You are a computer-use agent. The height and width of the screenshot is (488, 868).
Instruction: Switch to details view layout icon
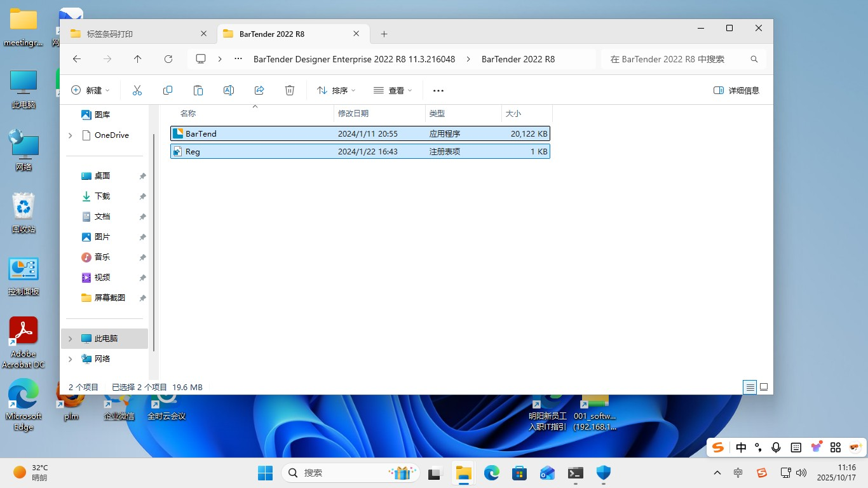pyautogui.click(x=750, y=387)
